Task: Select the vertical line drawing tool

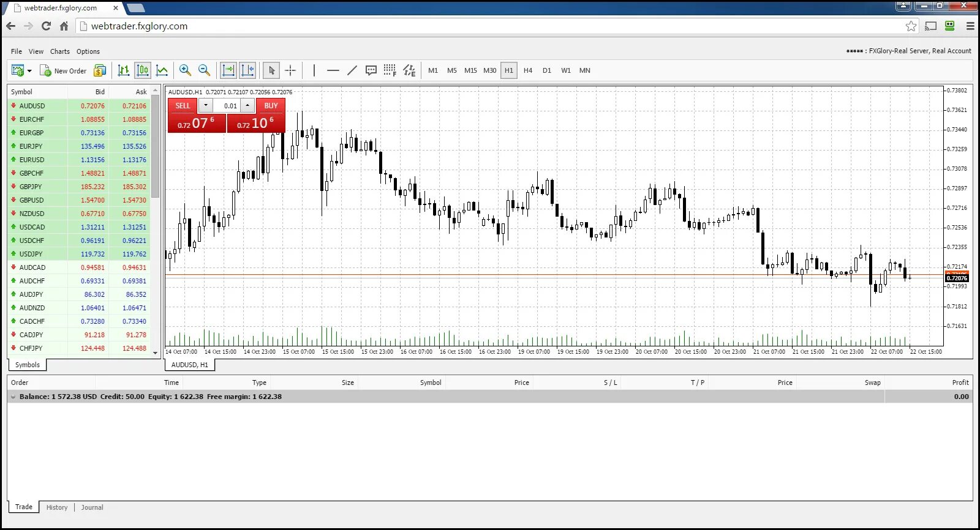Action: click(x=314, y=70)
